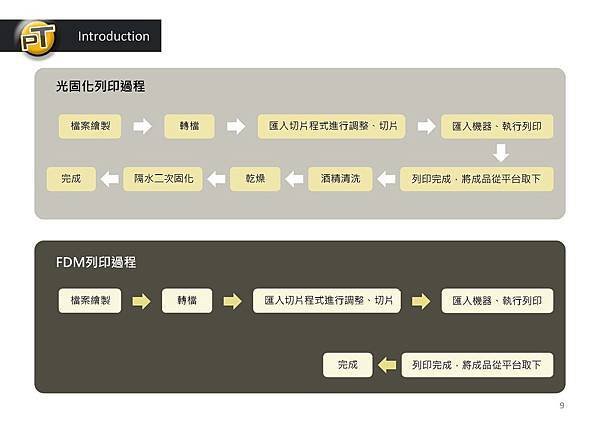Screen dimensions: 600x425
Task: Click the 匯入切片程式進行調整、切片 box in FDM section
Action: pos(327,301)
